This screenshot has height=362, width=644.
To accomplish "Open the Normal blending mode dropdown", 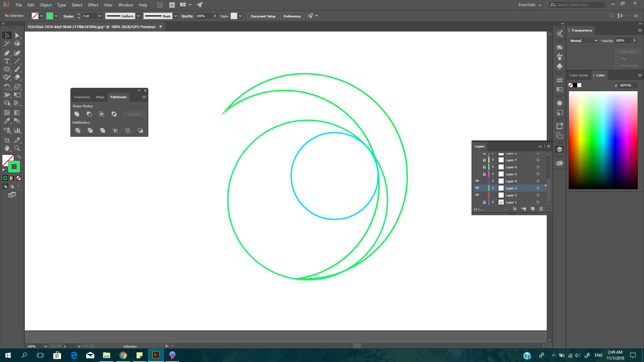I will [x=584, y=41].
